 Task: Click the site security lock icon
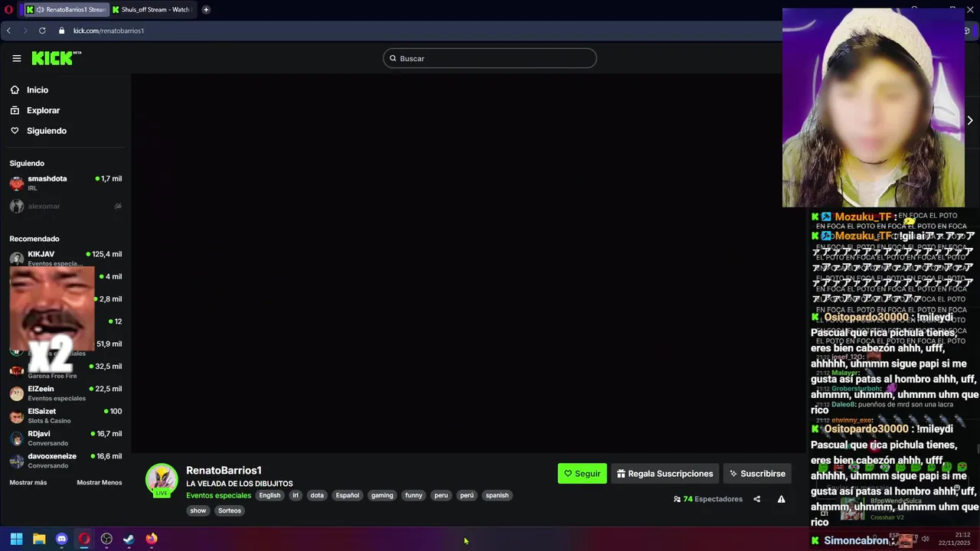[61, 31]
